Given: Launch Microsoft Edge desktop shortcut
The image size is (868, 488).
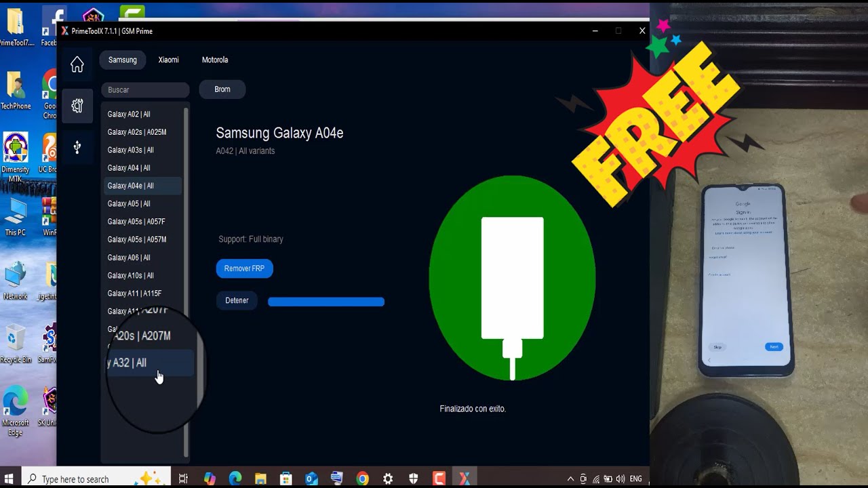Looking at the screenshot, I should (16, 412).
